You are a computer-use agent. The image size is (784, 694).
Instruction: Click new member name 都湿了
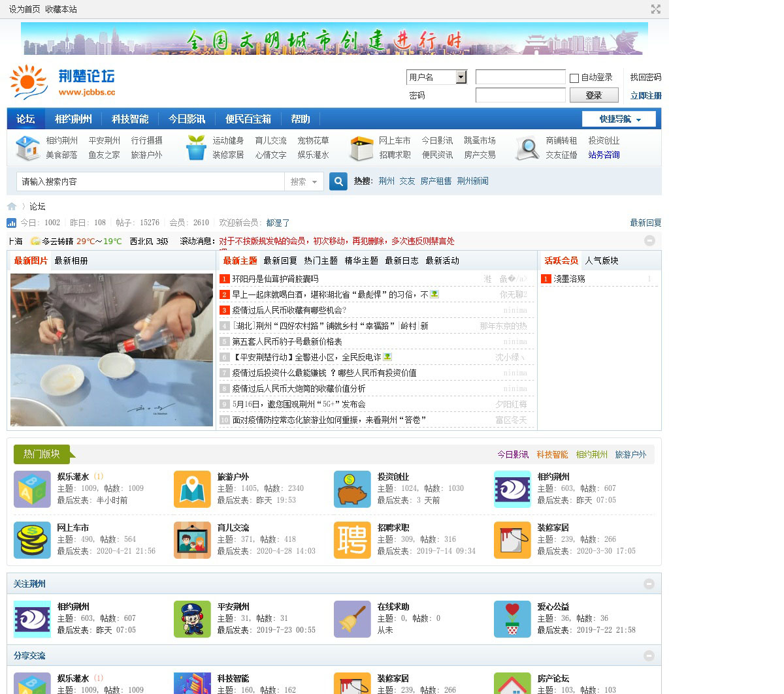tap(278, 223)
